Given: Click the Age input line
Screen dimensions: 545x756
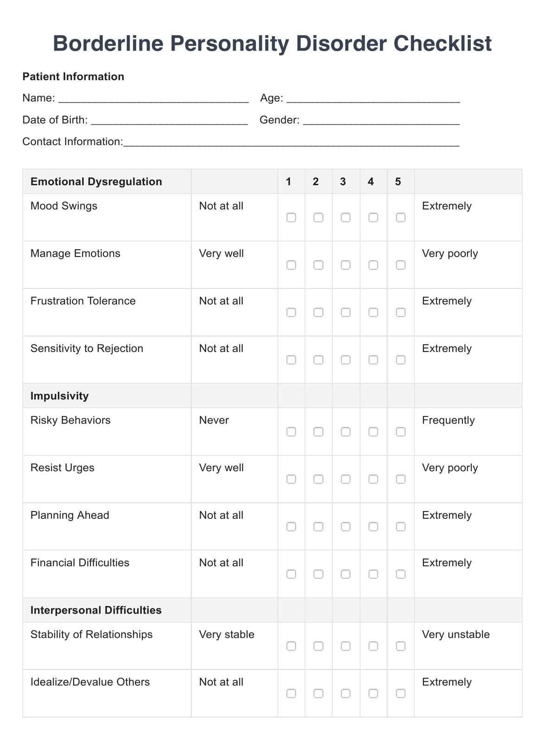Looking at the screenshot, I should [373, 99].
